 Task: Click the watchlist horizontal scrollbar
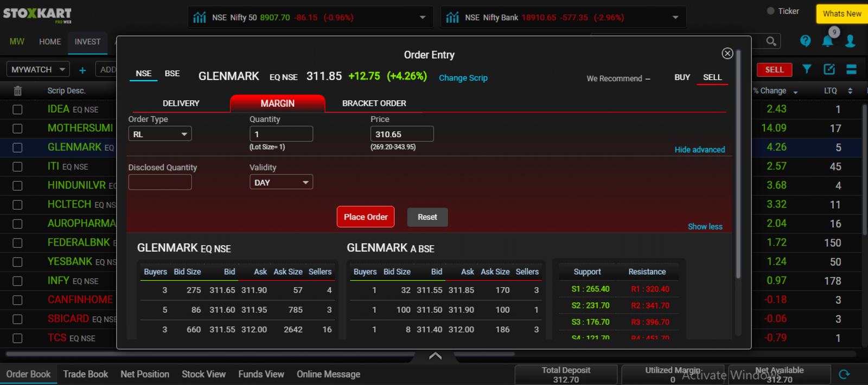[x=260, y=354]
